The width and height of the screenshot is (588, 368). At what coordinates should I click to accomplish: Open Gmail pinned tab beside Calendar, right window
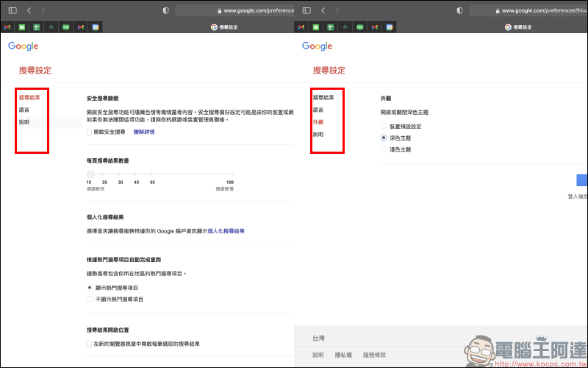[x=375, y=27]
